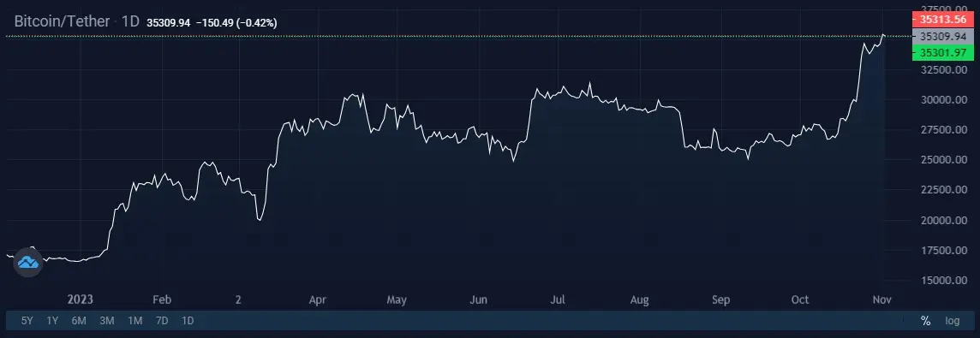Click the blue cloud logo icon
Image resolution: width=980 pixels, height=338 pixels.
coord(28,263)
